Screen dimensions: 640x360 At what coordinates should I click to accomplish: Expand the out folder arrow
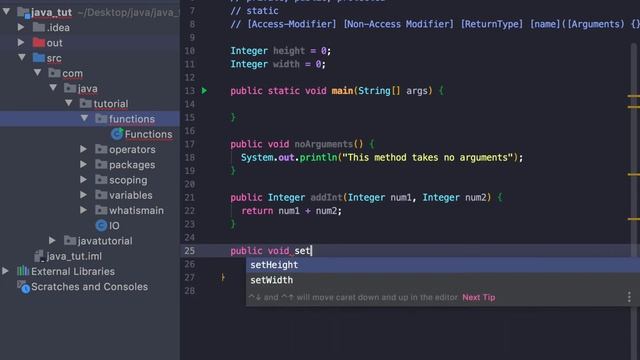point(21,42)
